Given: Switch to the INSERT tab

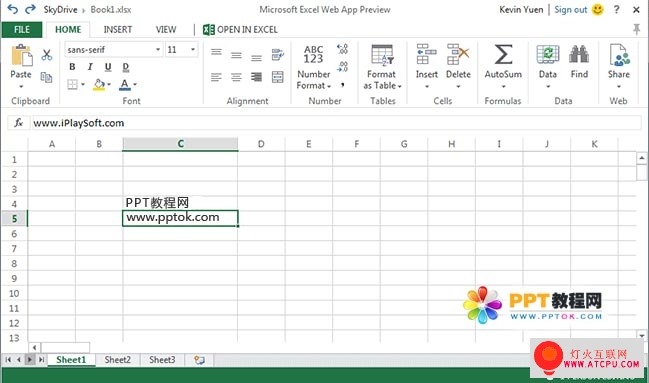Looking at the screenshot, I should pyautogui.click(x=118, y=30).
